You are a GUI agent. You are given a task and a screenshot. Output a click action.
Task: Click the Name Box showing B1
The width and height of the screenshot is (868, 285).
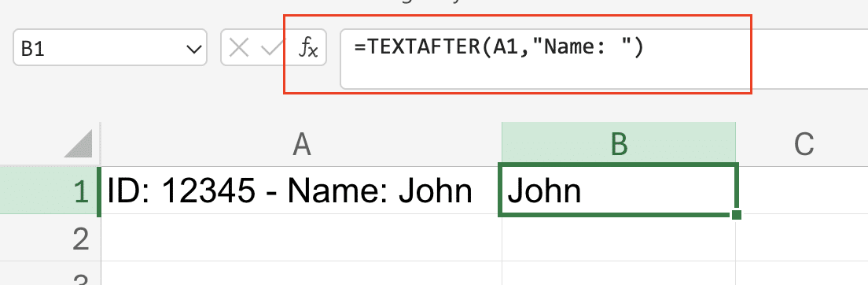pyautogui.click(x=109, y=48)
